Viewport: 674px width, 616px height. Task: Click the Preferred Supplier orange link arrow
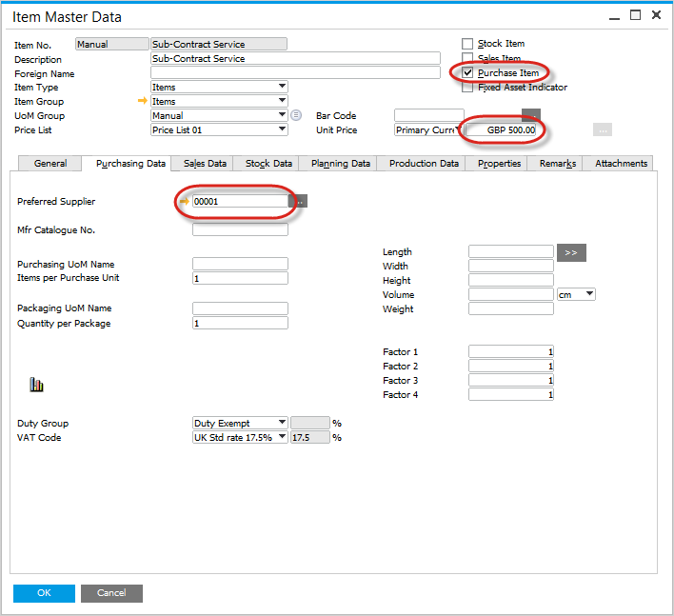tap(185, 201)
